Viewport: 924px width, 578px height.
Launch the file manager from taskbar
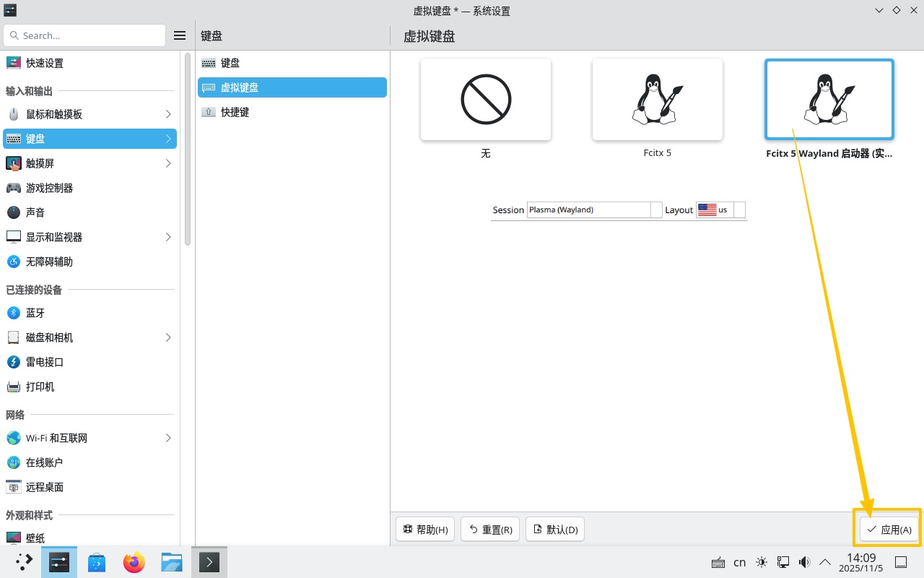(x=171, y=562)
